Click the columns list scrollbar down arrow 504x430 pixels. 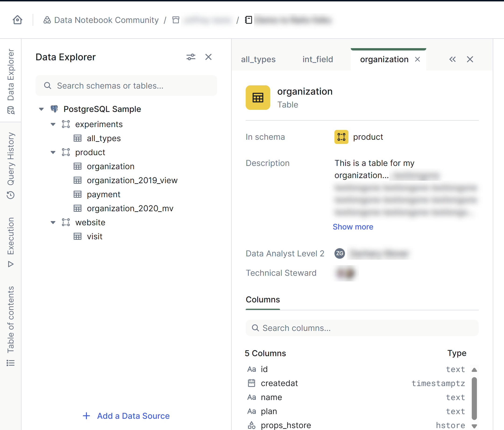(474, 426)
